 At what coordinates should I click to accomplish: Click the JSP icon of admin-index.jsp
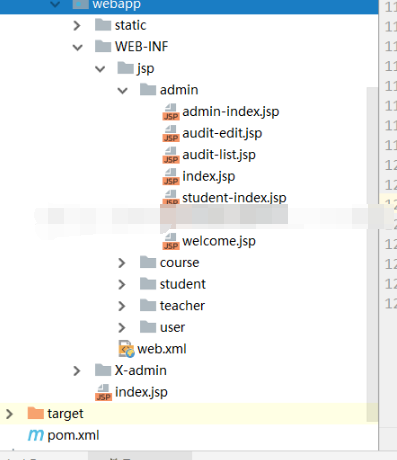(x=171, y=112)
